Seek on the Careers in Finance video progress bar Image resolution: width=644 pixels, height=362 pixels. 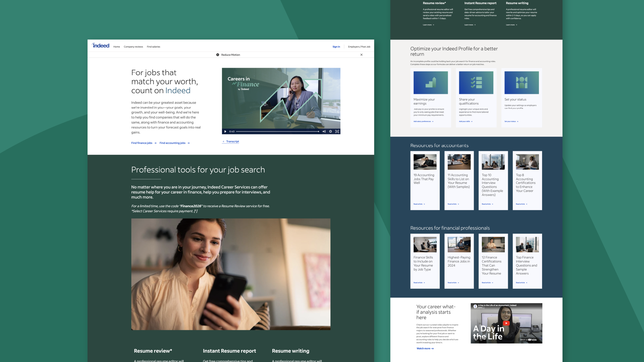277,131
